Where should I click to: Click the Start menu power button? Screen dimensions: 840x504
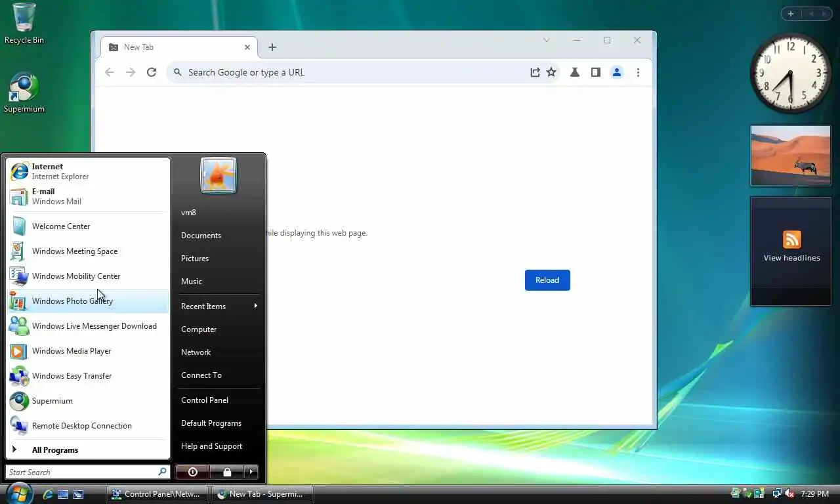click(x=192, y=472)
